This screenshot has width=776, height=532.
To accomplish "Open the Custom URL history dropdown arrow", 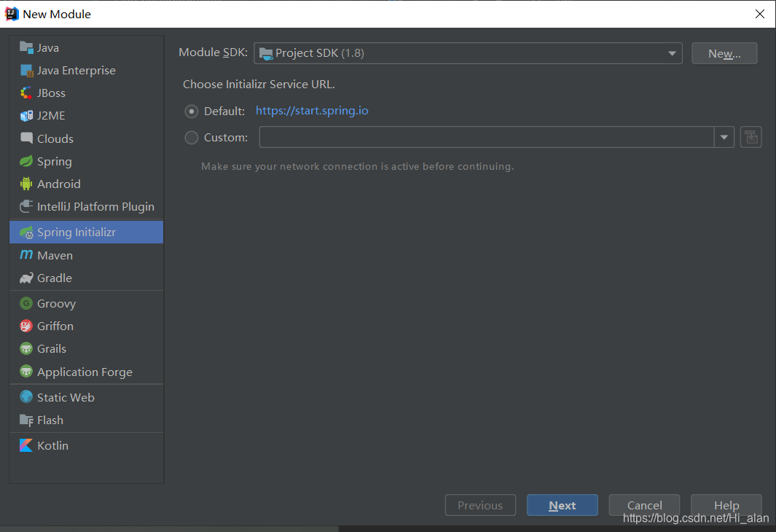I will (724, 137).
